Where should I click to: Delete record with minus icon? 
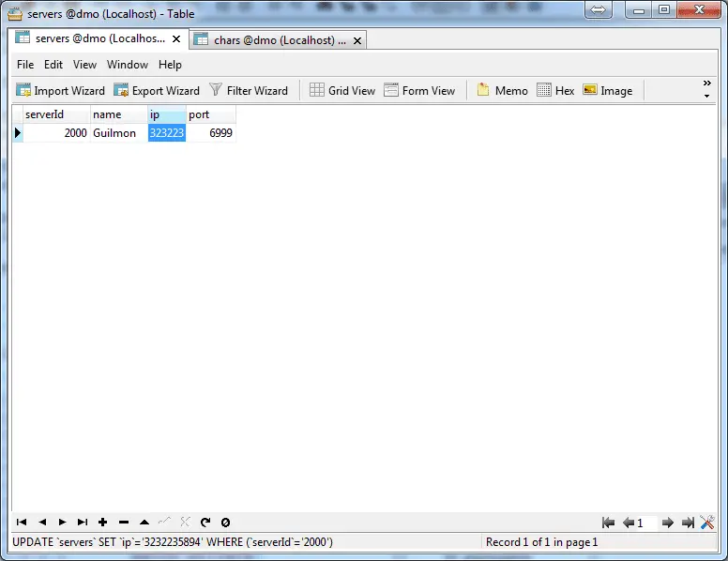[x=124, y=522]
